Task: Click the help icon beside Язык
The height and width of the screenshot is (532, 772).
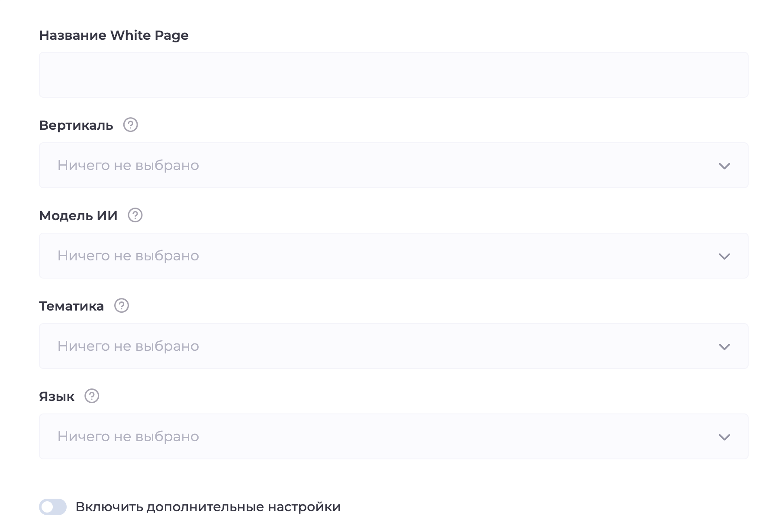Action: point(92,396)
